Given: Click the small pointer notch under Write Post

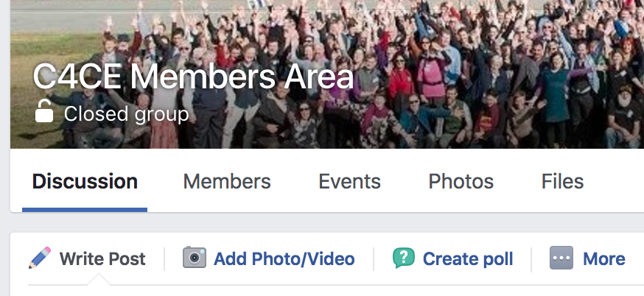Looking at the screenshot, I should 98,280.
